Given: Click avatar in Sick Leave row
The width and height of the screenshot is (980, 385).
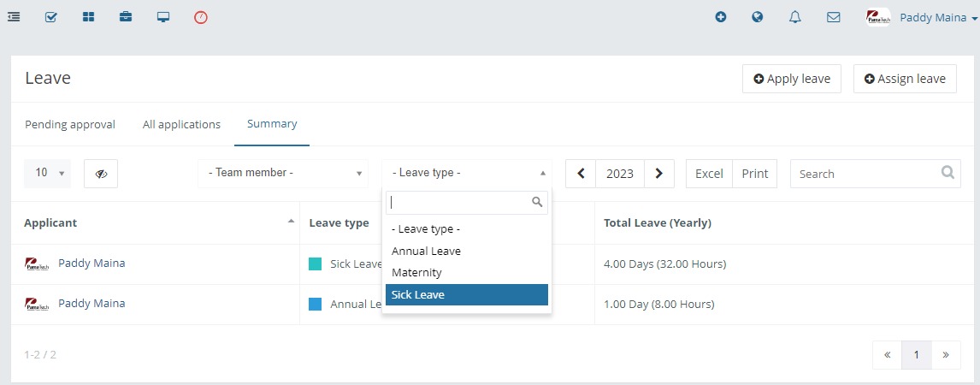Looking at the screenshot, I should pos(36,264).
